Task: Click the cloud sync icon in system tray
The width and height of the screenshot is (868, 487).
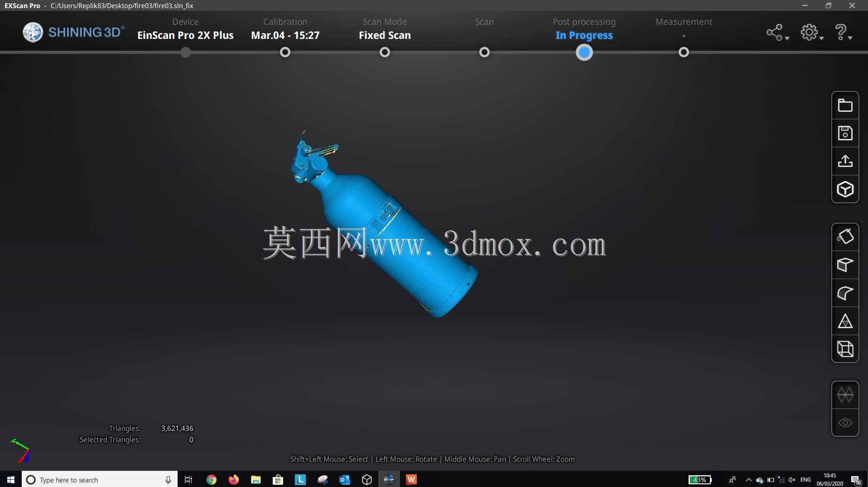Action: click(x=760, y=480)
